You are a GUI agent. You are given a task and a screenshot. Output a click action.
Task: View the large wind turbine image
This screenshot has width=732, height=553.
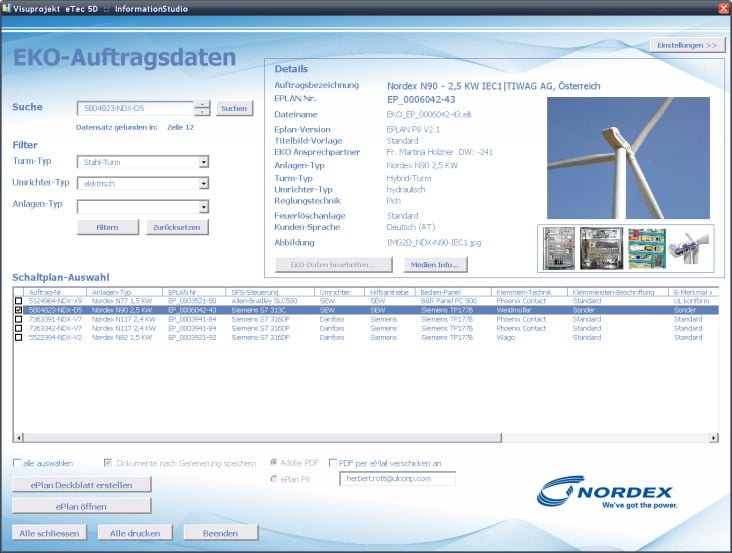click(x=628, y=158)
